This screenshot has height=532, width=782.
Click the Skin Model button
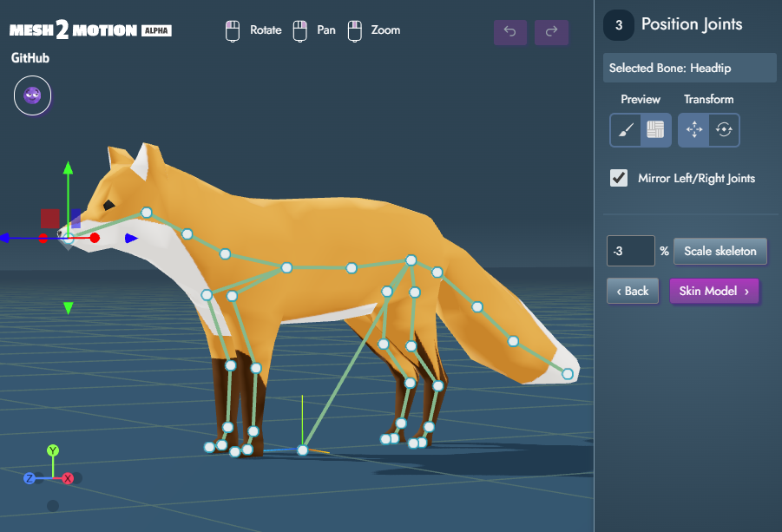[x=714, y=291]
